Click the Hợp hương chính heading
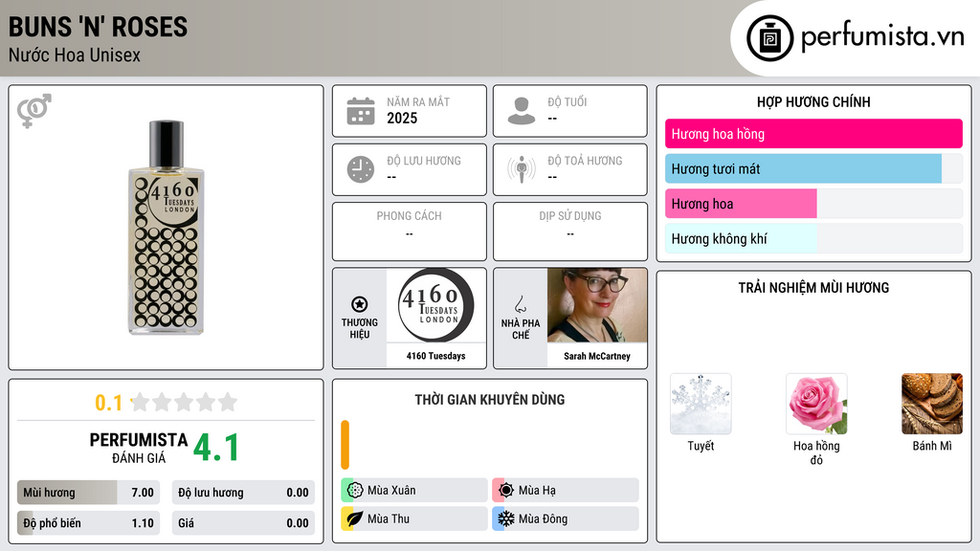This screenshot has height=551, width=980. coord(813,101)
